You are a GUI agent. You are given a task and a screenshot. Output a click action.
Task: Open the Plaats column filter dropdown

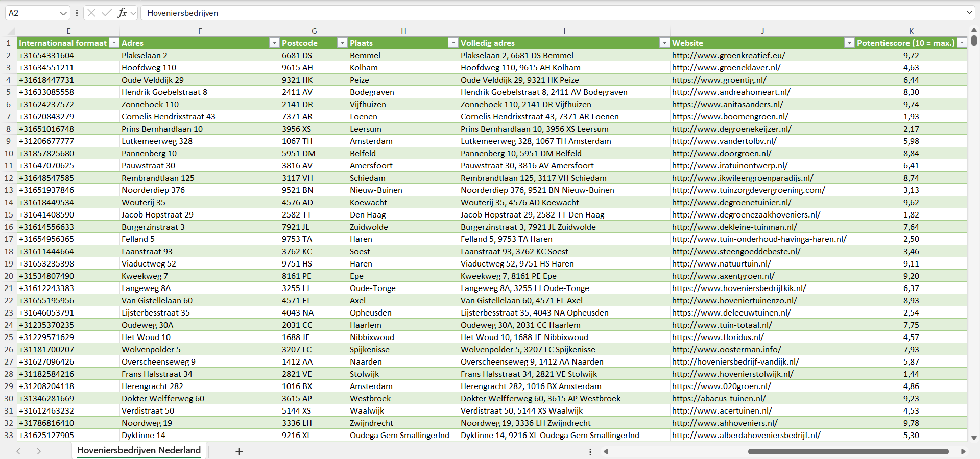(x=452, y=43)
